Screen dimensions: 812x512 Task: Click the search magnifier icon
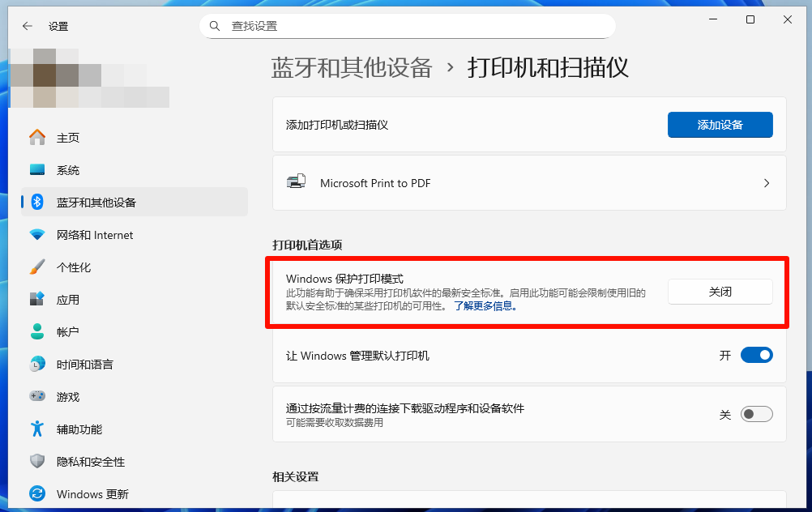[x=215, y=26]
